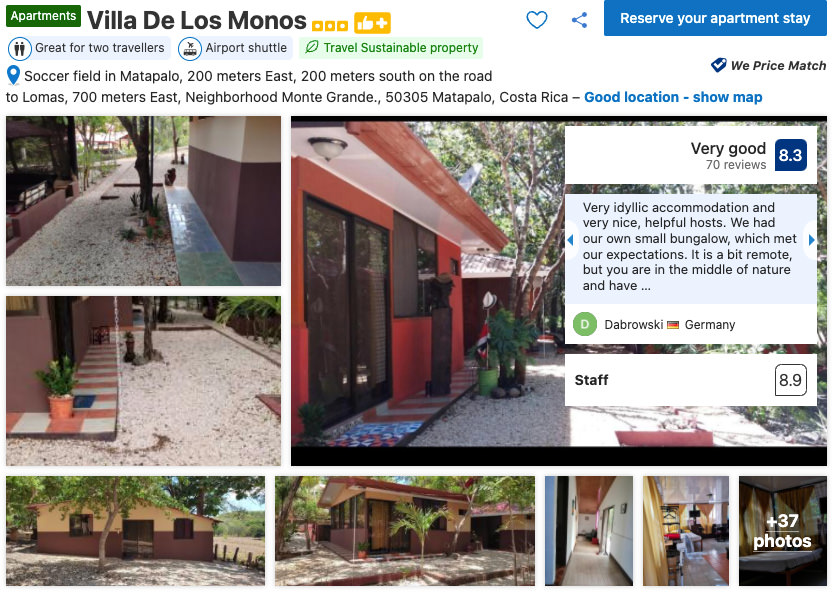The image size is (832, 593).
Task: Click the We Price Match tag icon
Action: click(x=718, y=65)
